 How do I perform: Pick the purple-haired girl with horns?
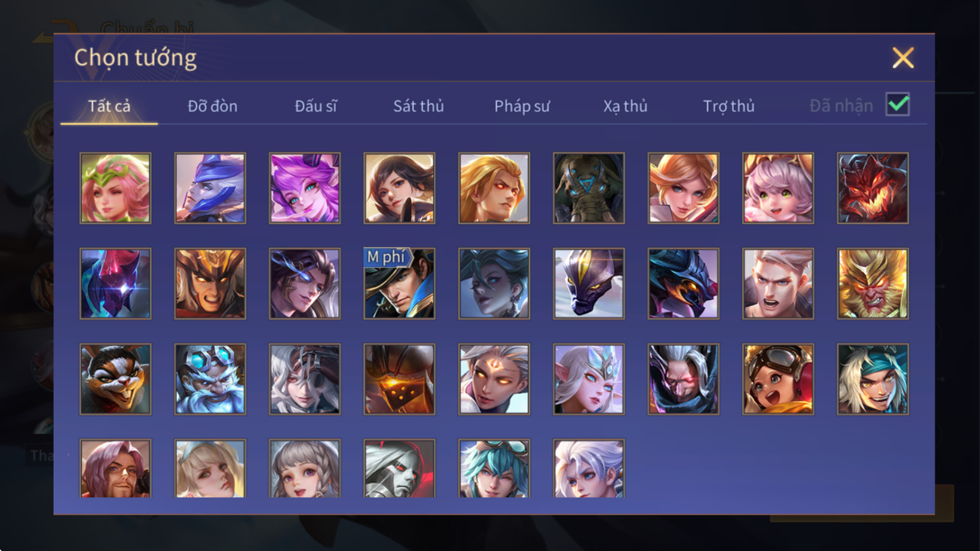(305, 188)
